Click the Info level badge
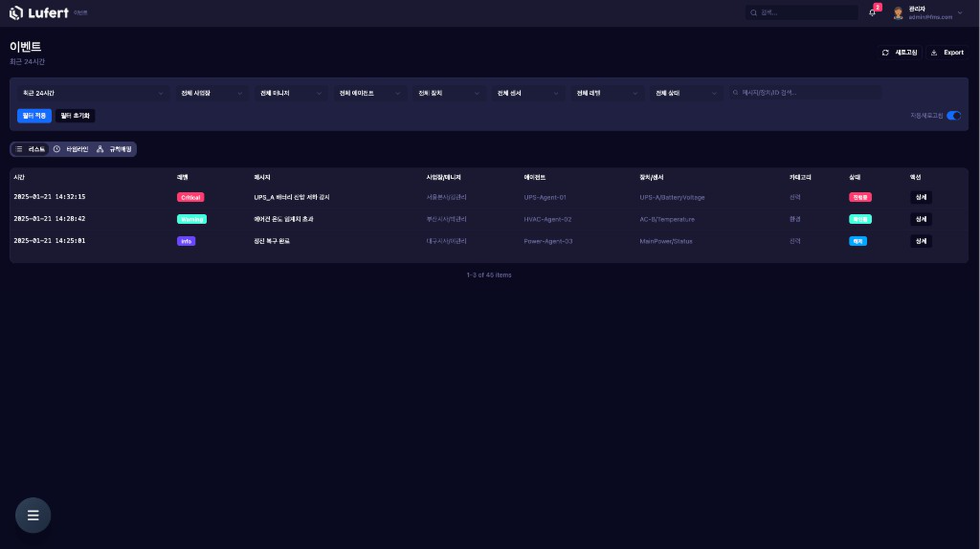 [186, 242]
